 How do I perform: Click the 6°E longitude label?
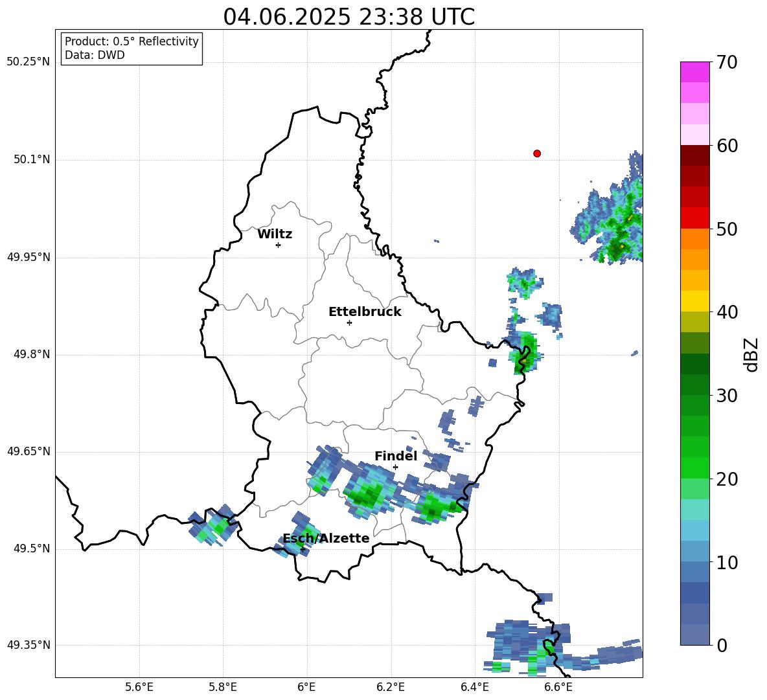pos(306,687)
